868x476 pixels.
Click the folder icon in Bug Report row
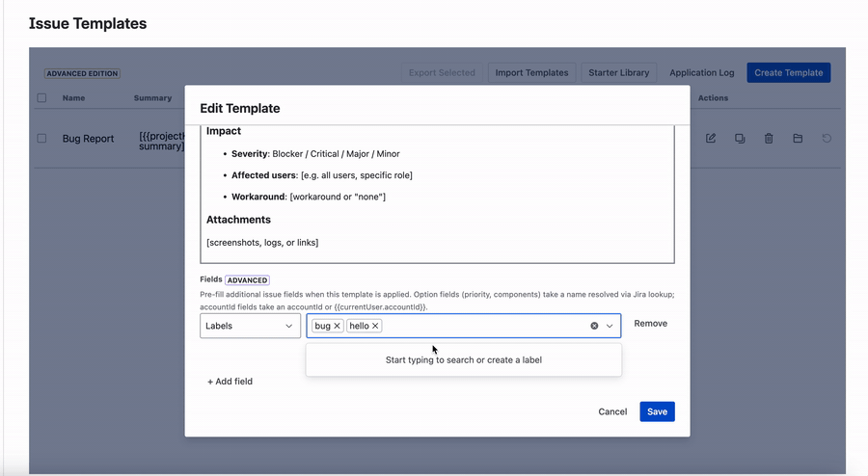coord(798,138)
